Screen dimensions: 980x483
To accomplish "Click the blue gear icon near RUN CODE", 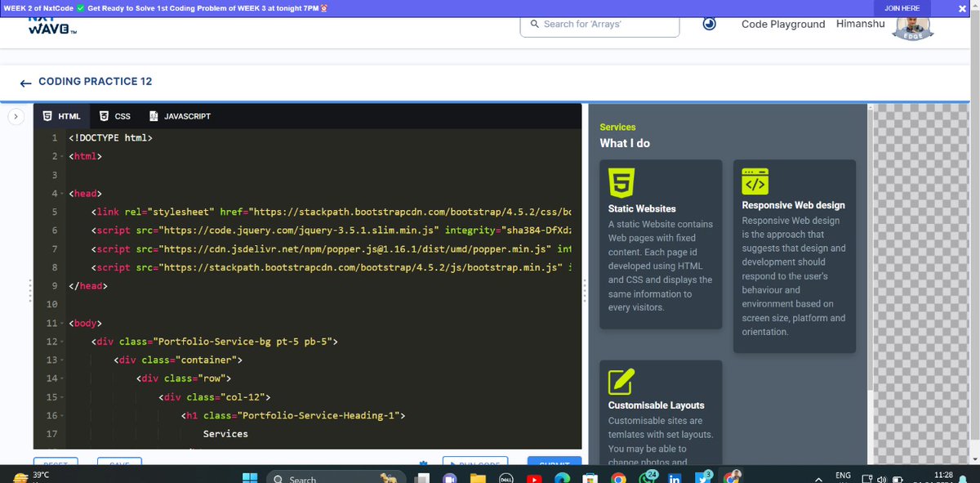I will 423,463.
